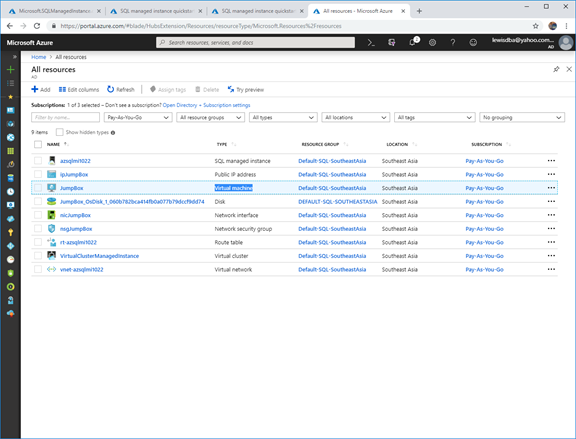Viewport: 576px width, 439px height.
Task: Open the All resource groups dropdown
Action: [210, 118]
